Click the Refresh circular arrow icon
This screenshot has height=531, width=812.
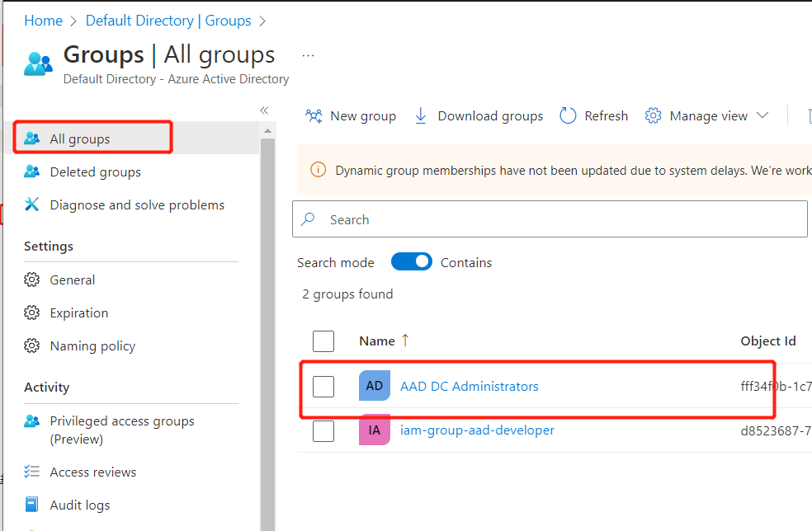568,115
